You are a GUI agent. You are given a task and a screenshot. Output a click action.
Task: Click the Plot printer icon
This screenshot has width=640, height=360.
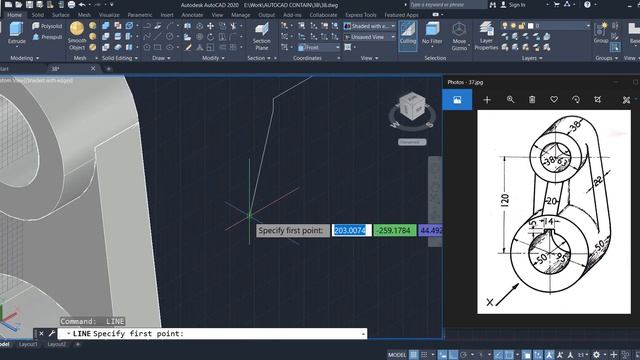pyautogui.click(x=71, y=4)
